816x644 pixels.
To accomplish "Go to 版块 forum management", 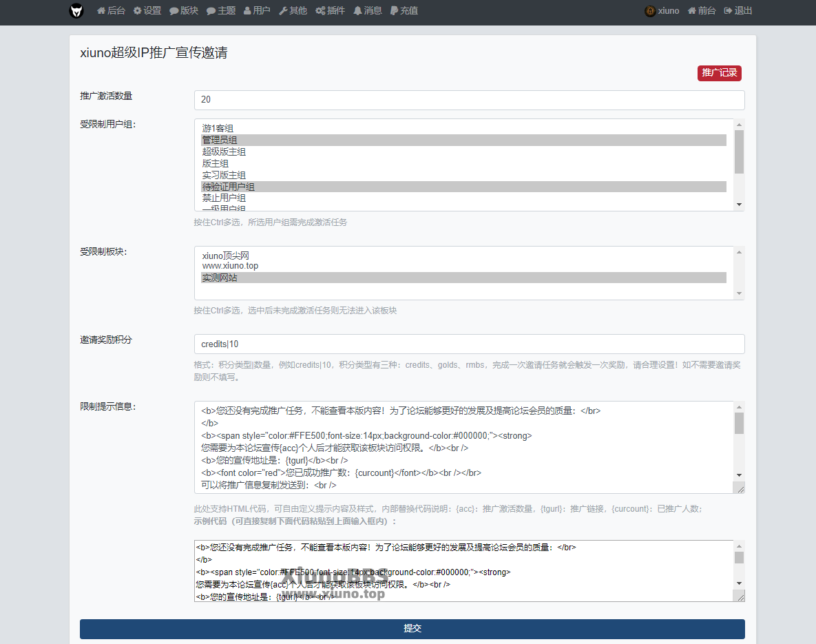I will coord(184,11).
